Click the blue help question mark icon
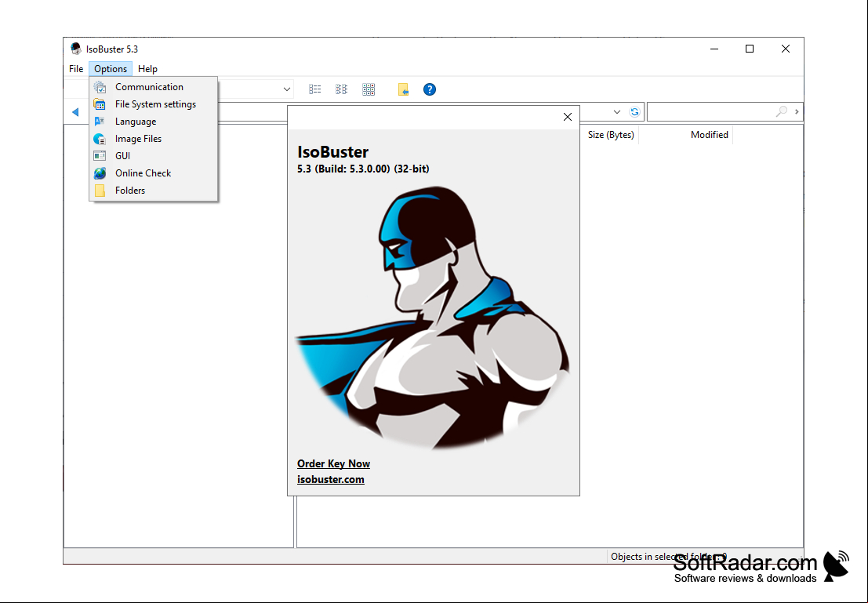 click(x=430, y=89)
